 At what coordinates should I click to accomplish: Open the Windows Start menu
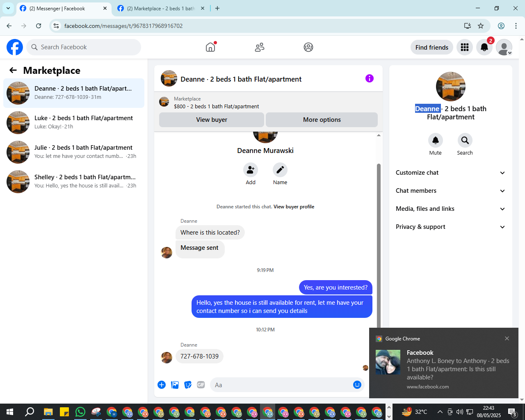click(10, 412)
